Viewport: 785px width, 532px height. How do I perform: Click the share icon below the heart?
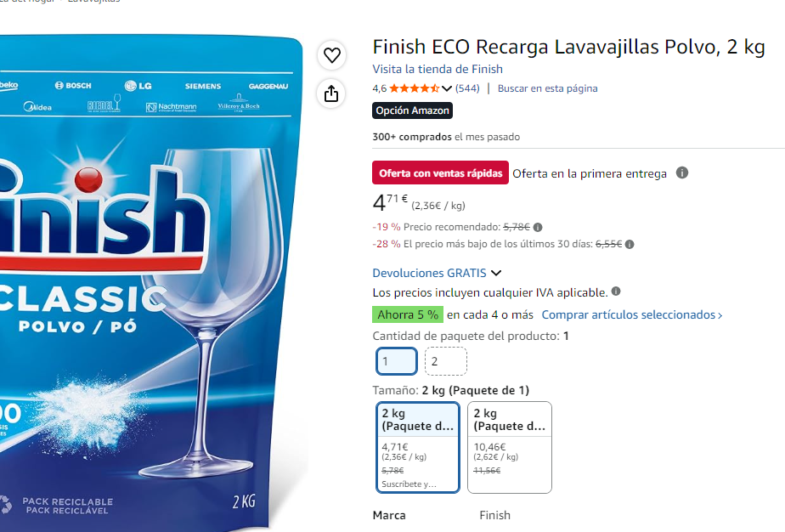click(331, 93)
